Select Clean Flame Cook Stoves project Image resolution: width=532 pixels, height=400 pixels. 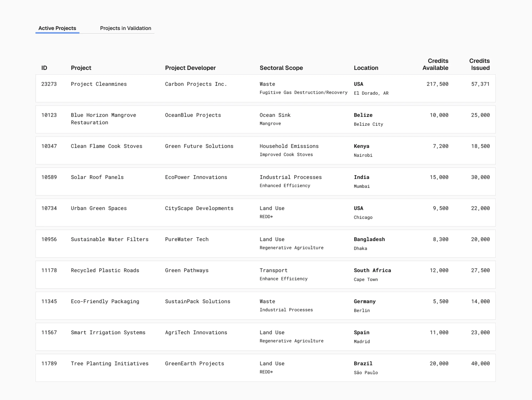(x=106, y=146)
